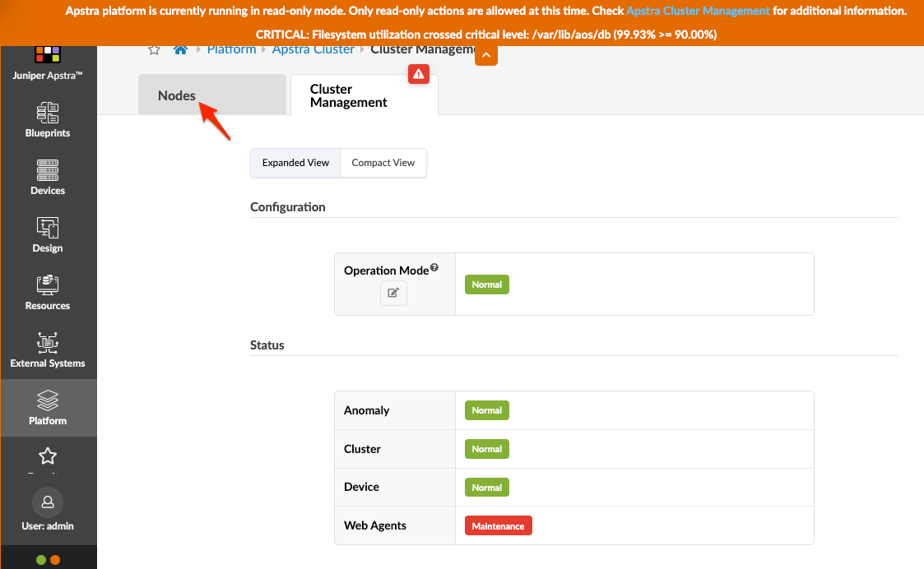The width and height of the screenshot is (924, 569).
Task: Click the User admin avatar icon
Action: tap(48, 502)
